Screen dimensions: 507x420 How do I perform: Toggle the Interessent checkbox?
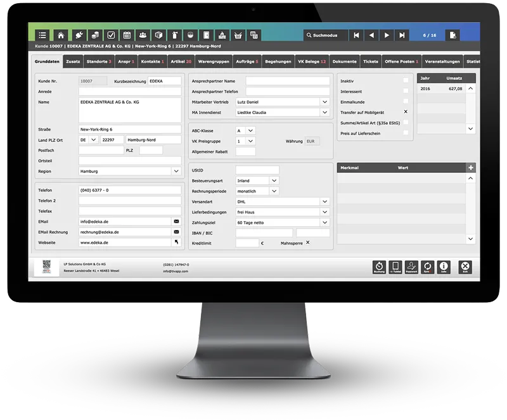(x=406, y=91)
